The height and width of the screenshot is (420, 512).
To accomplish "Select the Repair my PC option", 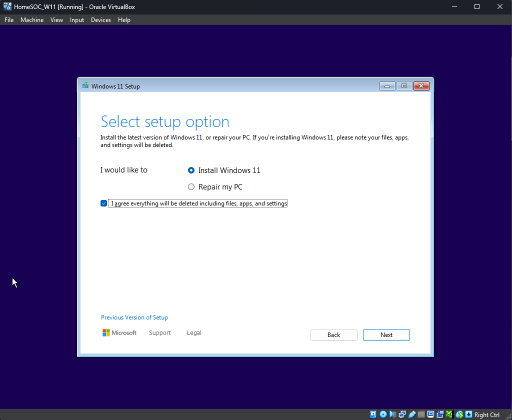I will coord(191,187).
